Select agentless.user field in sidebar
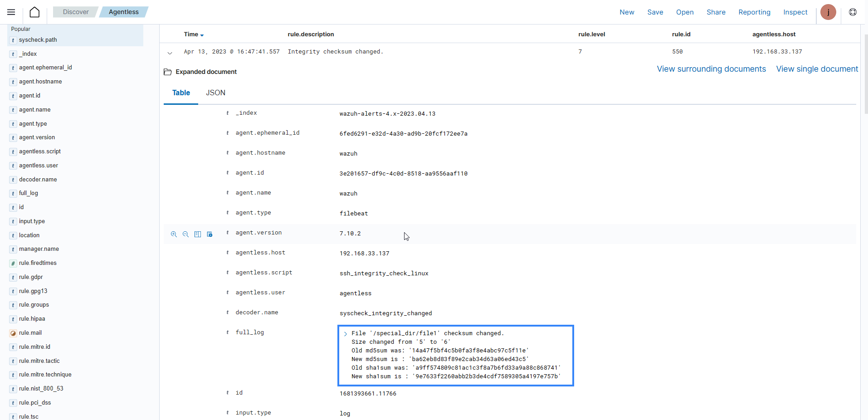 [39, 166]
